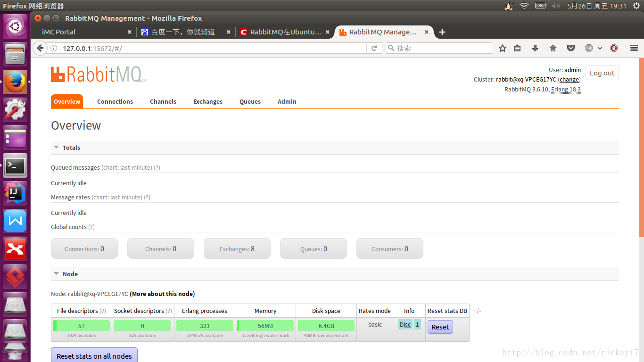The image size is (644, 362).
Task: Click the Reset stats DB button
Action: 440,327
